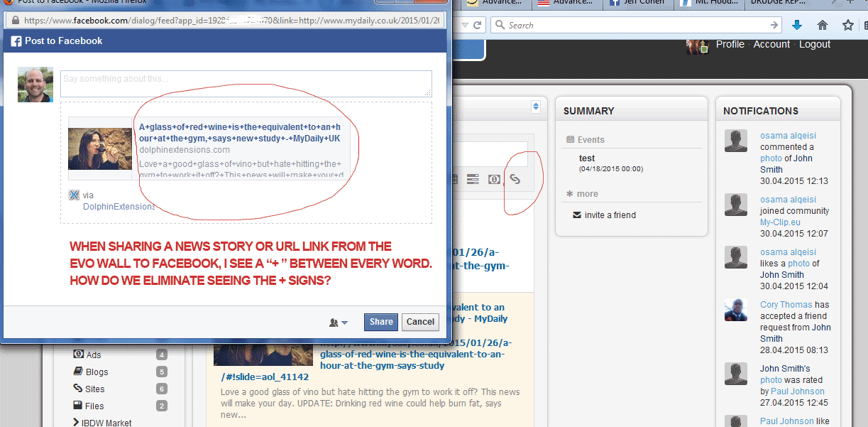Click the Cancel button in Facebook dialog
The height and width of the screenshot is (427, 868).
pyautogui.click(x=420, y=322)
